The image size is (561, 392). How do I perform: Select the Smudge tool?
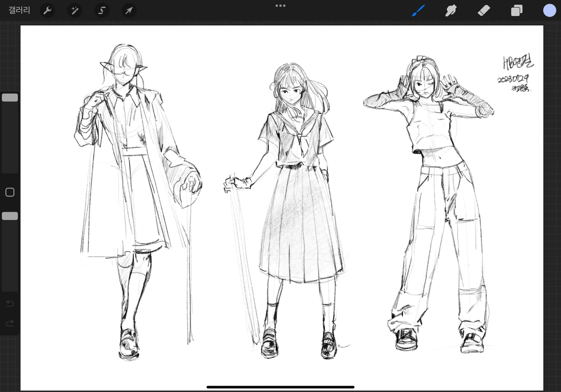tap(451, 11)
